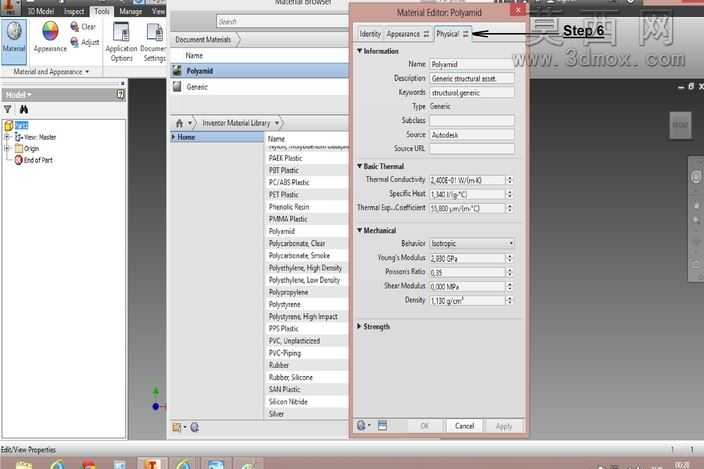Click the Generic material thumbnail in Document Materials

pos(177,87)
